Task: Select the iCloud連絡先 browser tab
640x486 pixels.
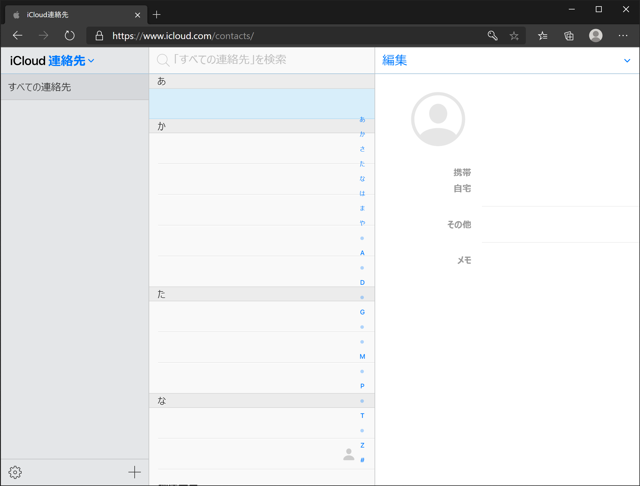Action: click(76, 15)
